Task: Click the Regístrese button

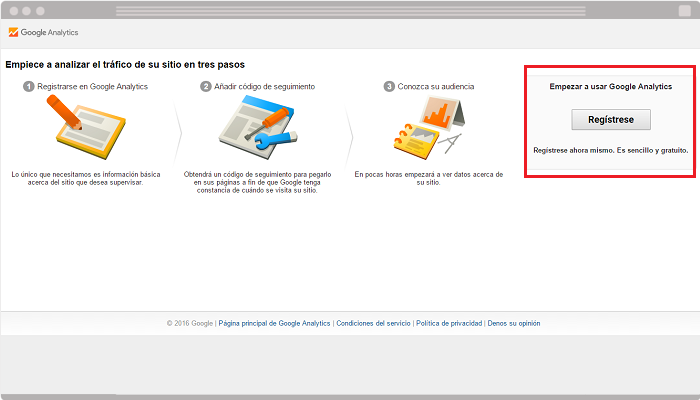Action: (611, 120)
